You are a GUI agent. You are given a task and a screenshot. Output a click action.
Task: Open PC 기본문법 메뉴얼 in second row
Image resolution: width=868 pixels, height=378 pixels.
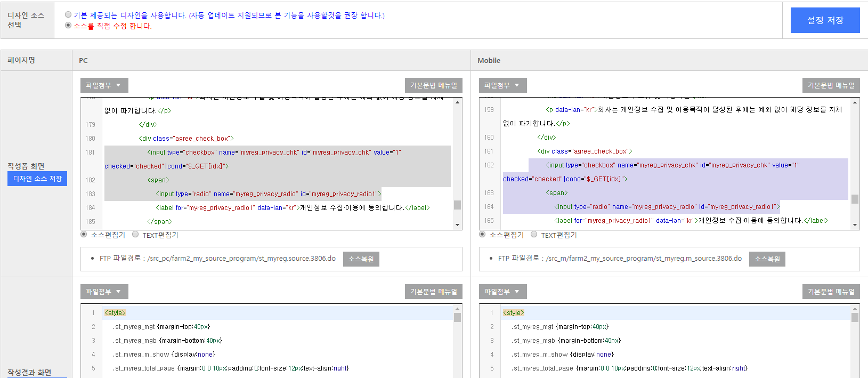point(434,292)
